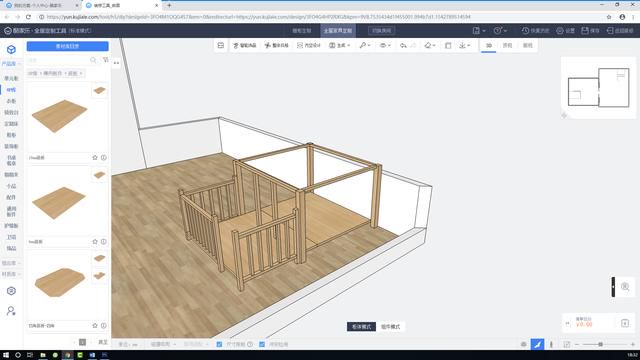Click the blue highlighted icon in bottom bar

[538, 344]
